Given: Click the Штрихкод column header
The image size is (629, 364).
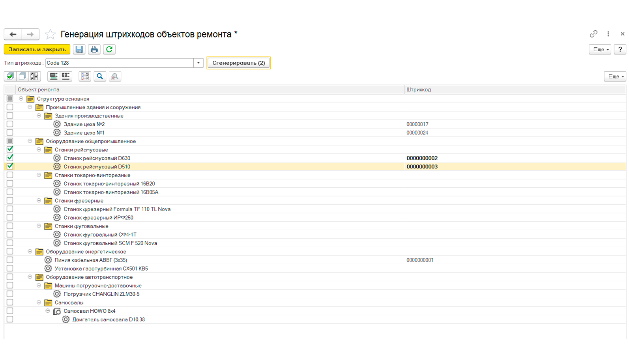Looking at the screenshot, I should [x=419, y=90].
